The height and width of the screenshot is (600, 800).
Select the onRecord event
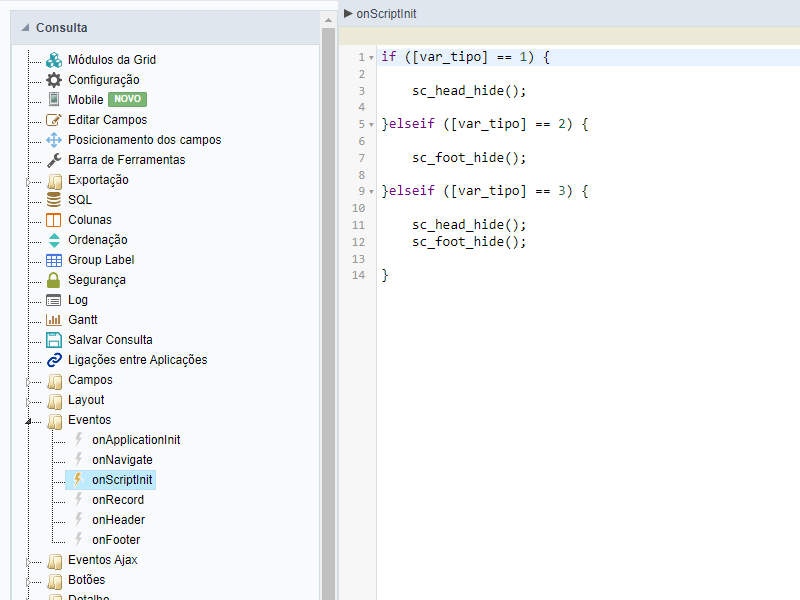[118, 499]
